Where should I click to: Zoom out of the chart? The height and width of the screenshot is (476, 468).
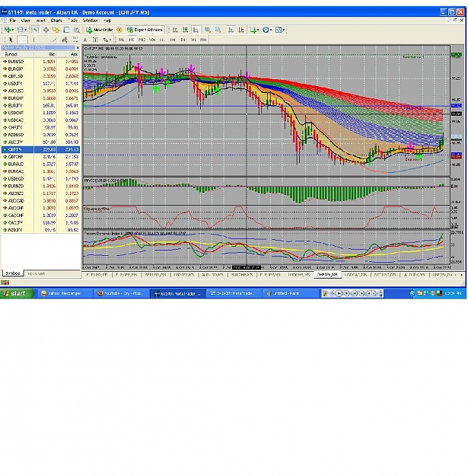click(x=218, y=30)
